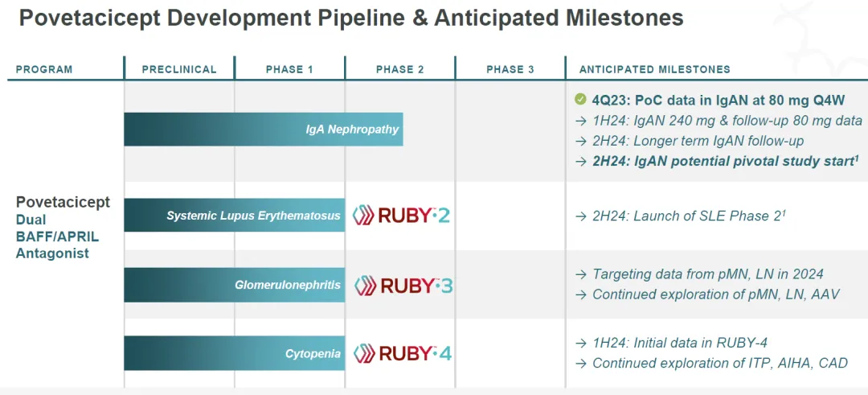Select the IgA Nephropathy progress bar
The height and width of the screenshot is (395, 868).
(x=263, y=129)
